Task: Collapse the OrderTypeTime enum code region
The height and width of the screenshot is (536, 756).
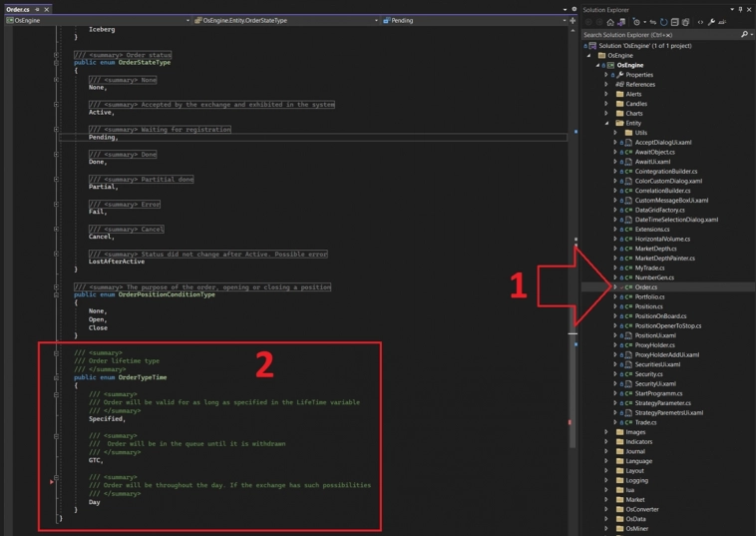Action: pos(57,377)
